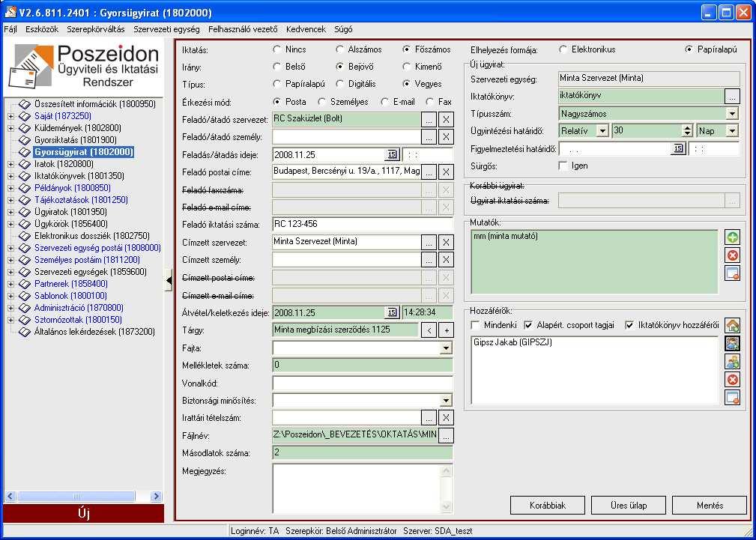The width and height of the screenshot is (756, 540).
Task: Open the Nap unit dropdown
Action: pos(732,130)
